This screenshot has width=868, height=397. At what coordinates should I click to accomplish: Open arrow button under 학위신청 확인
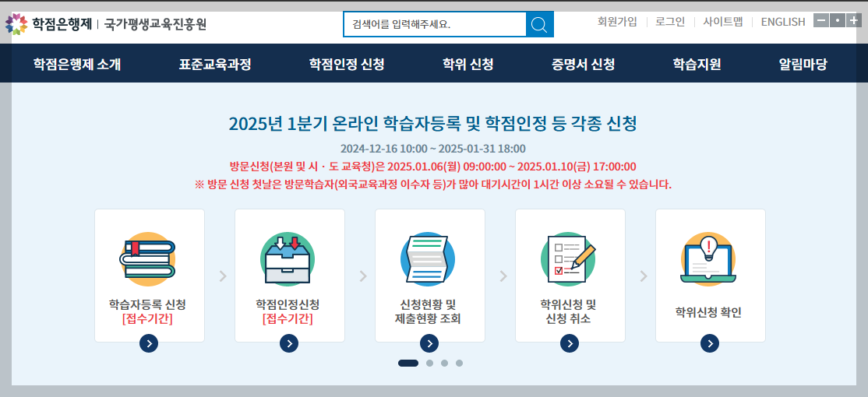(x=710, y=343)
